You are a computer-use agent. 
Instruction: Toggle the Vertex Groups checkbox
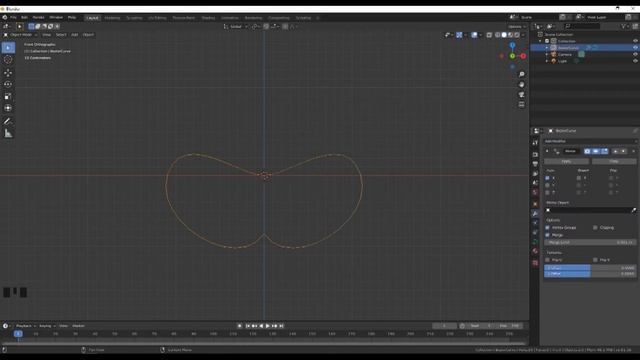(x=547, y=227)
